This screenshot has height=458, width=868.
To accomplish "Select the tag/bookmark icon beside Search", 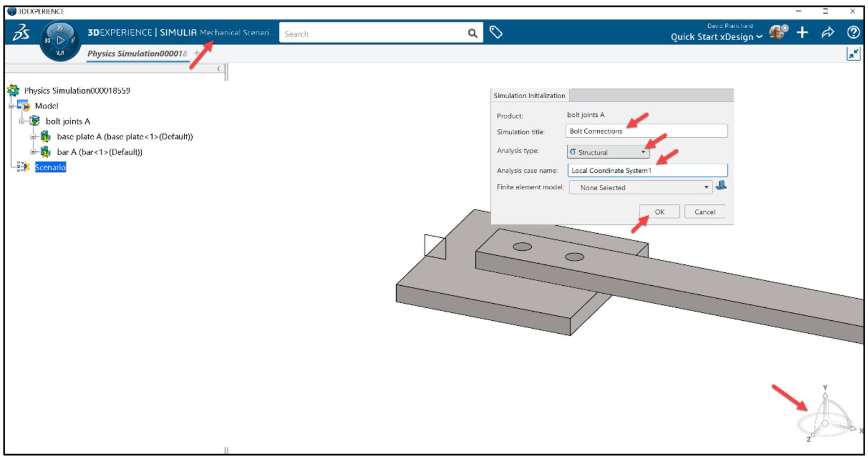I will 497,33.
